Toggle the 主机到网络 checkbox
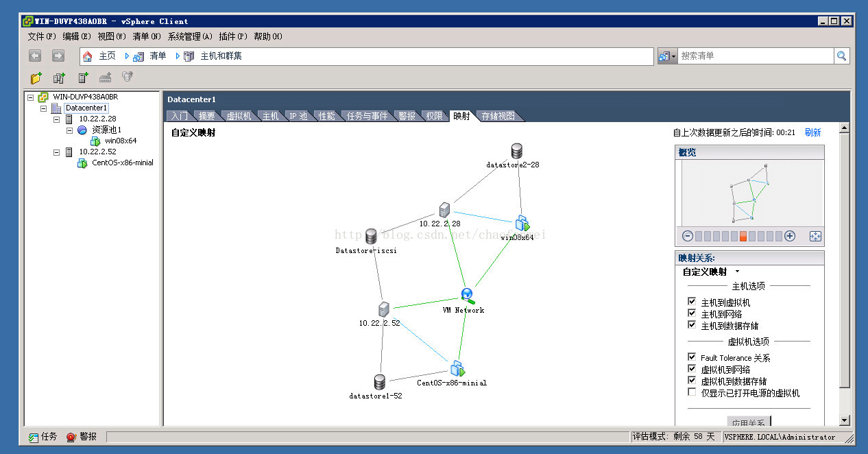868x454 pixels. click(x=692, y=313)
